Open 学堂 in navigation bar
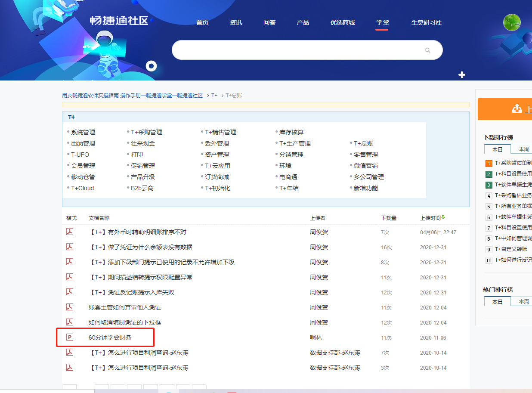 [x=382, y=22]
